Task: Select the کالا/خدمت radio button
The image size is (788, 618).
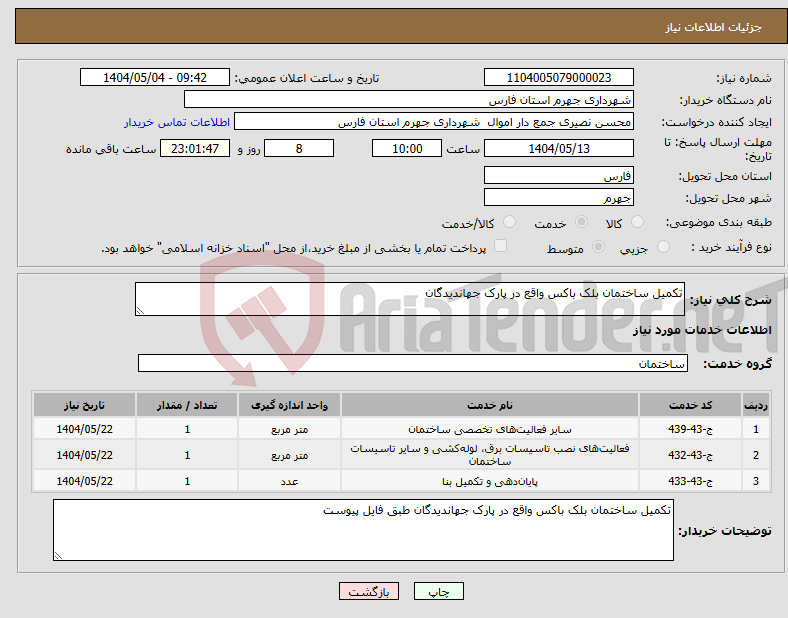Action: click(509, 222)
